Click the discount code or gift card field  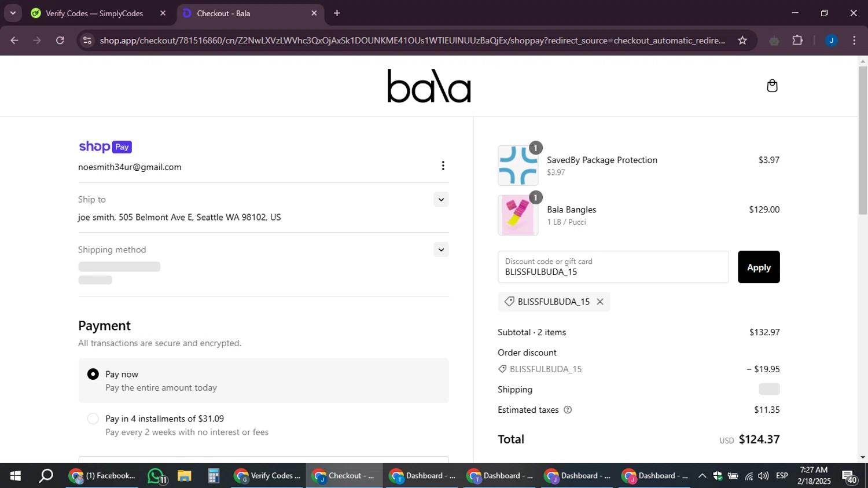point(613,267)
